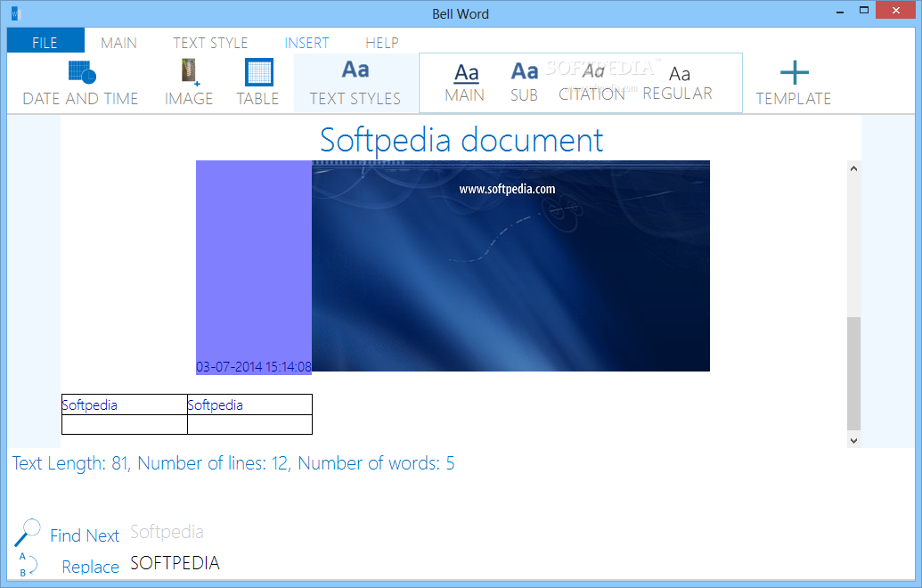Open the HELP tab
The image size is (922, 588).
pyautogui.click(x=382, y=43)
